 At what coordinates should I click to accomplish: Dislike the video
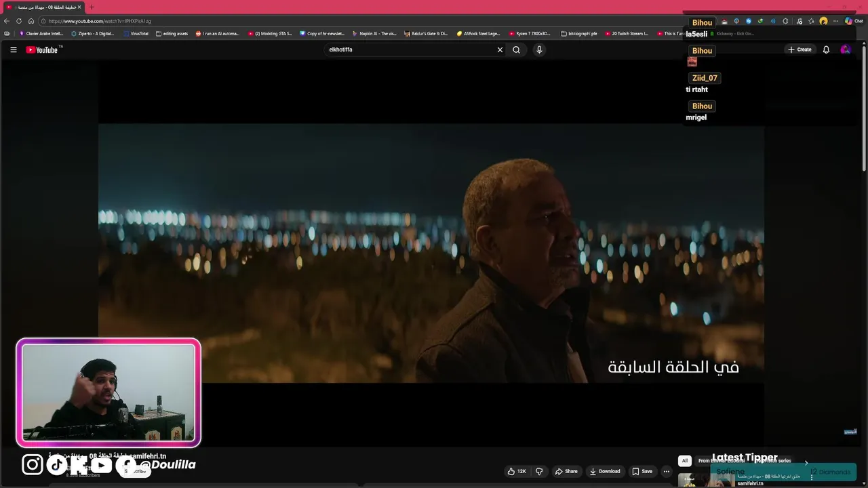[x=539, y=471]
